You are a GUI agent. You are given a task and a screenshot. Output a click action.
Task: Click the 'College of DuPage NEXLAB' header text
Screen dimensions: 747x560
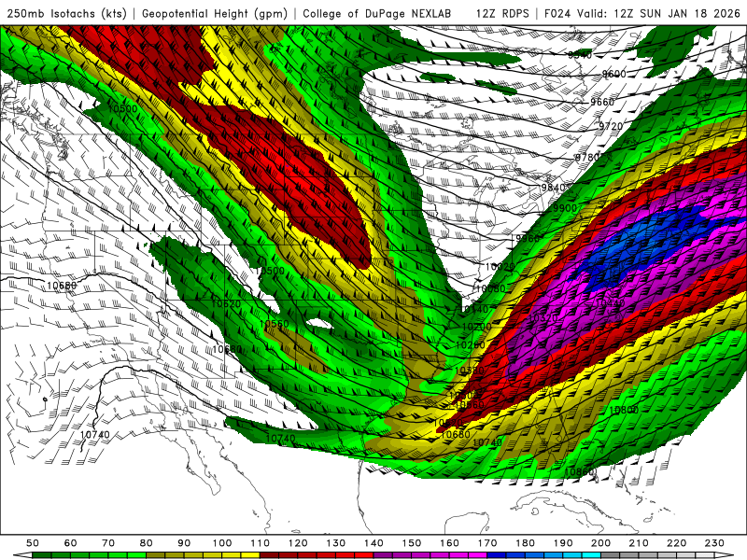coord(377,13)
